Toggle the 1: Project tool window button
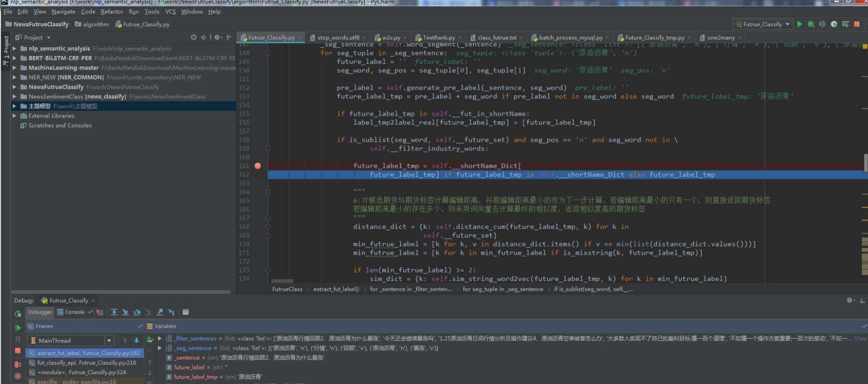This screenshot has height=384, width=868. click(6, 50)
